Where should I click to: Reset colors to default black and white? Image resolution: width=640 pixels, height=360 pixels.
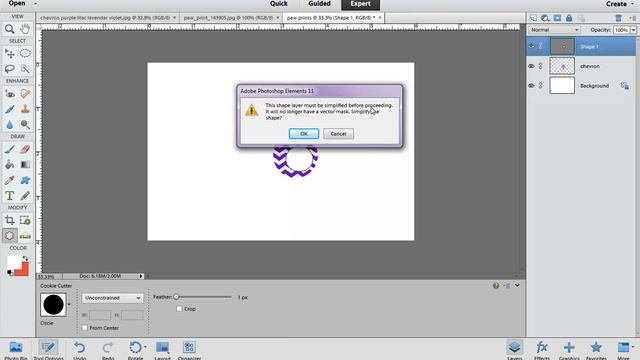pyautogui.click(x=10, y=273)
